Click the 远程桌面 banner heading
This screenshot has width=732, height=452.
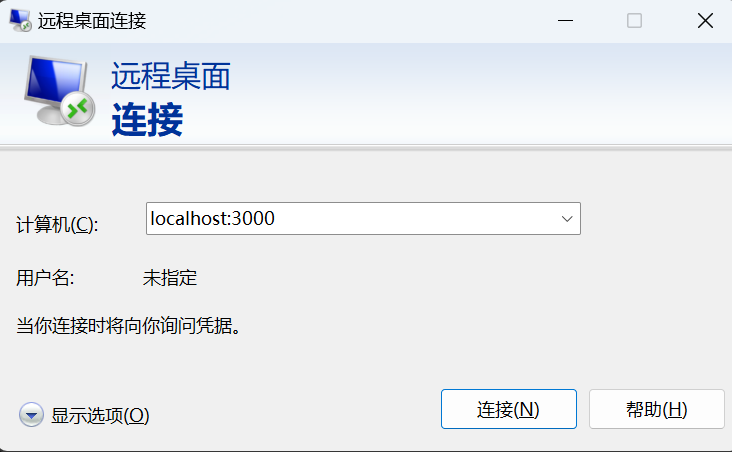coord(171,76)
